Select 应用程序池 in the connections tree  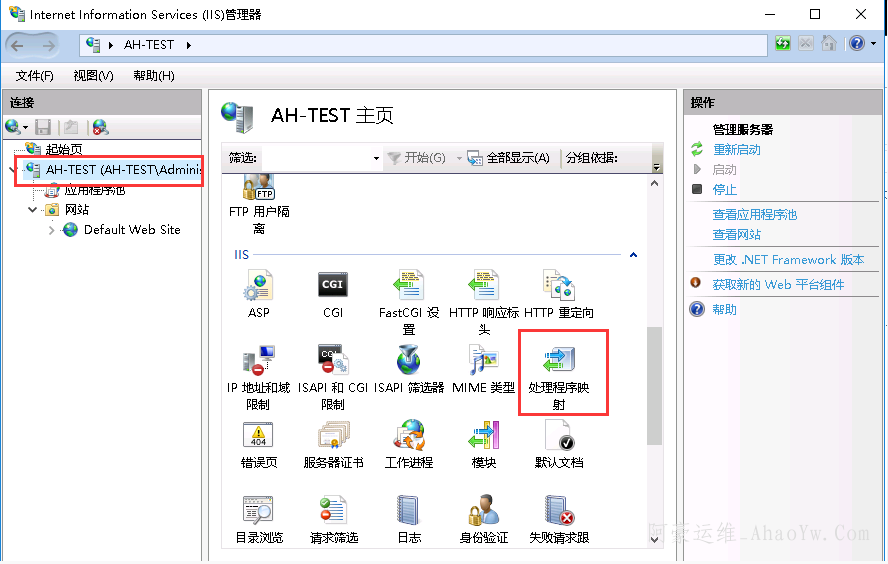(95, 190)
